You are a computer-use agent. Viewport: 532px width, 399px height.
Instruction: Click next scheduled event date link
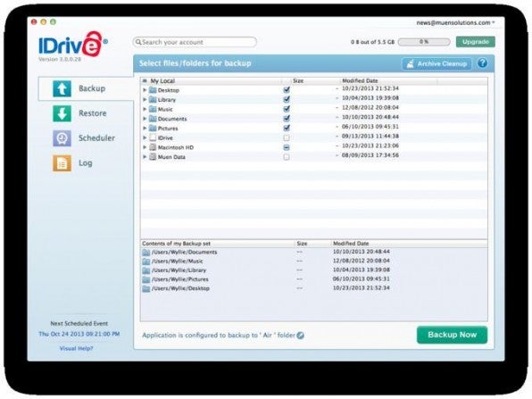click(79, 334)
